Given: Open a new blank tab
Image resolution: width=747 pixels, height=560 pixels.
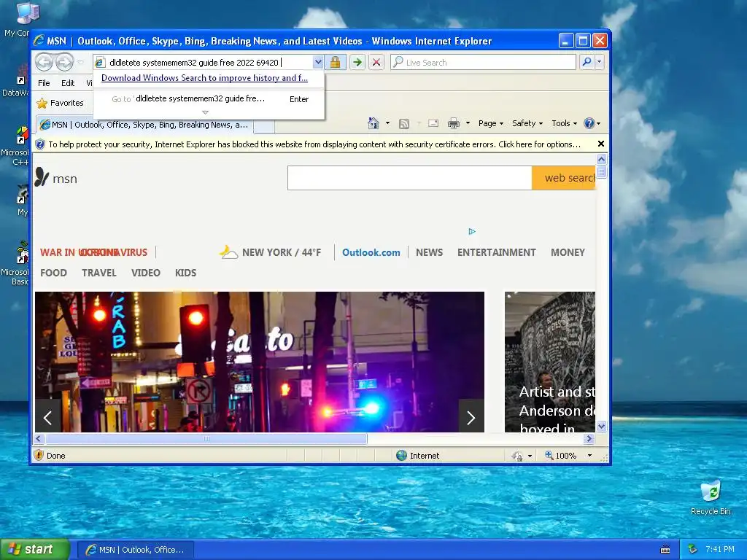Looking at the screenshot, I should pos(264,125).
